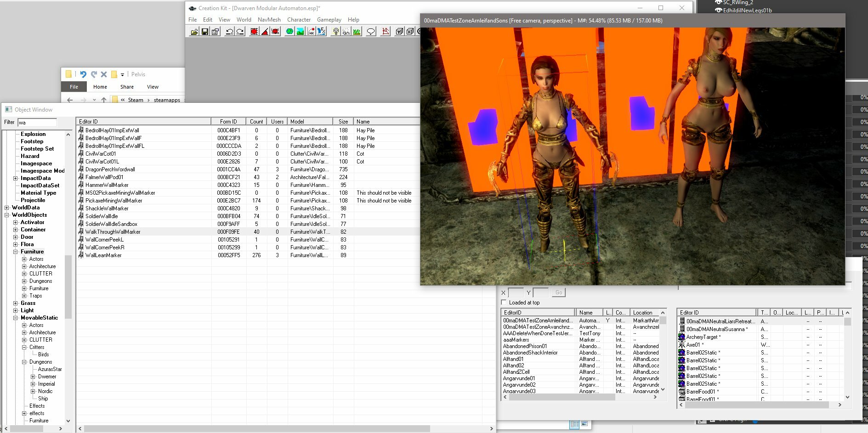Expand the WorldData tree node
This screenshot has height=433, width=868.
pos(7,208)
